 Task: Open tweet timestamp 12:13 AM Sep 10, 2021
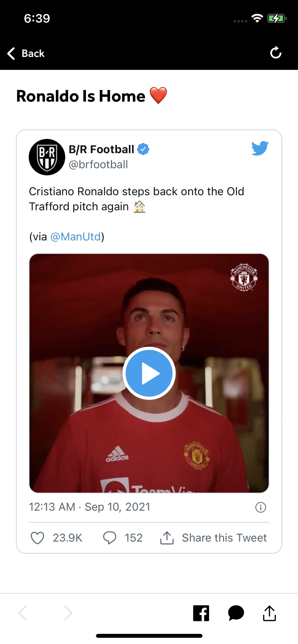[89, 507]
